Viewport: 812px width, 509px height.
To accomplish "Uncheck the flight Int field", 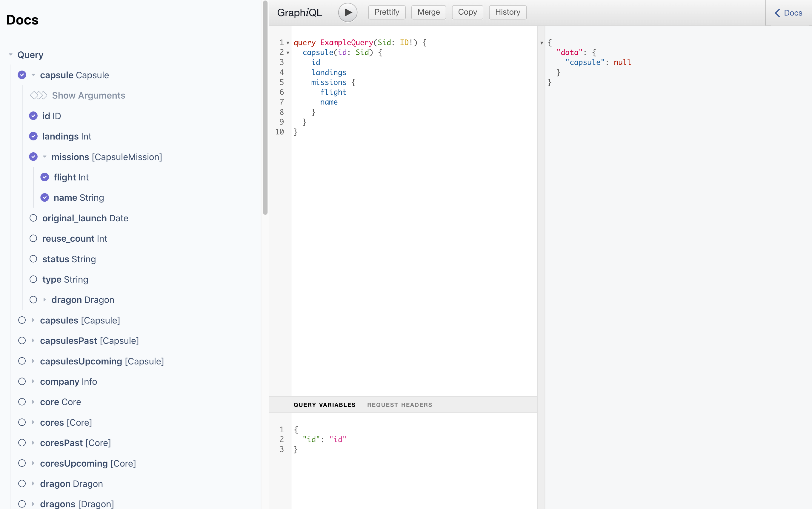I will [x=45, y=177].
